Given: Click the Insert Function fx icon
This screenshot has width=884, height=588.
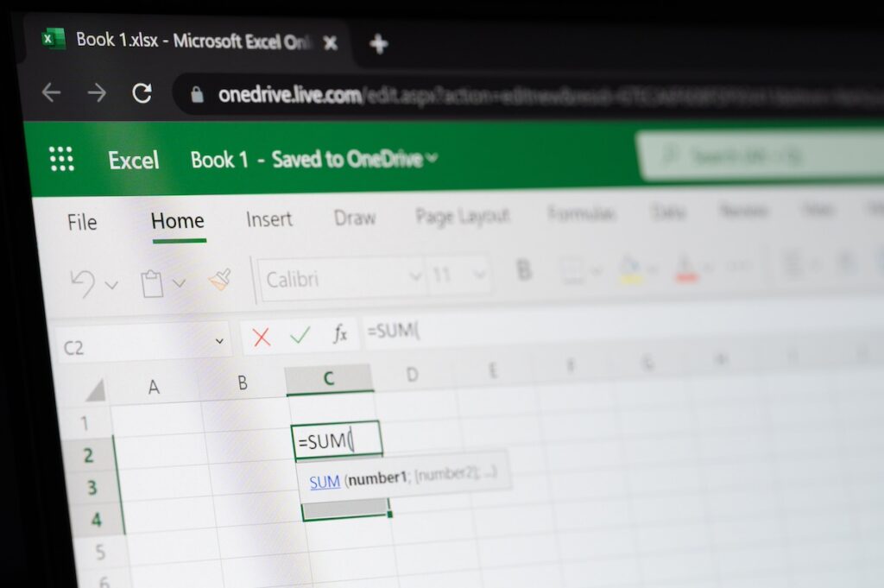Looking at the screenshot, I should click(x=340, y=333).
